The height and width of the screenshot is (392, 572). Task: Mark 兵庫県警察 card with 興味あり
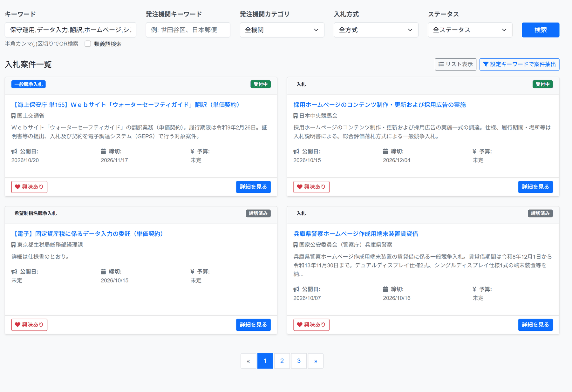pos(311,325)
